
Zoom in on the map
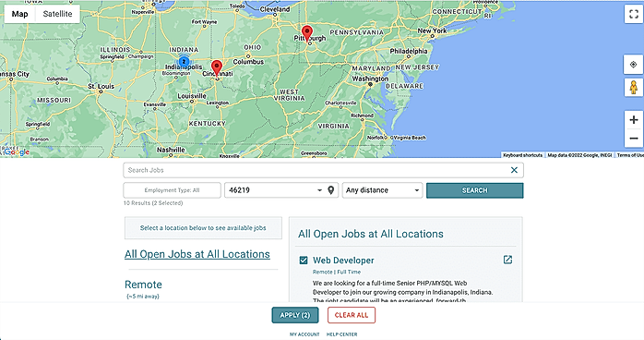pyautogui.click(x=633, y=119)
